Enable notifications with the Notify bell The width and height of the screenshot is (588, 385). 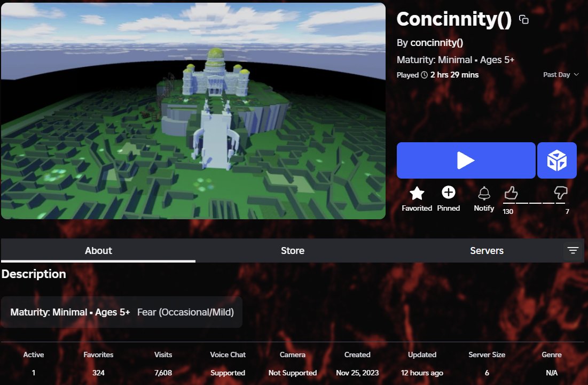click(484, 193)
